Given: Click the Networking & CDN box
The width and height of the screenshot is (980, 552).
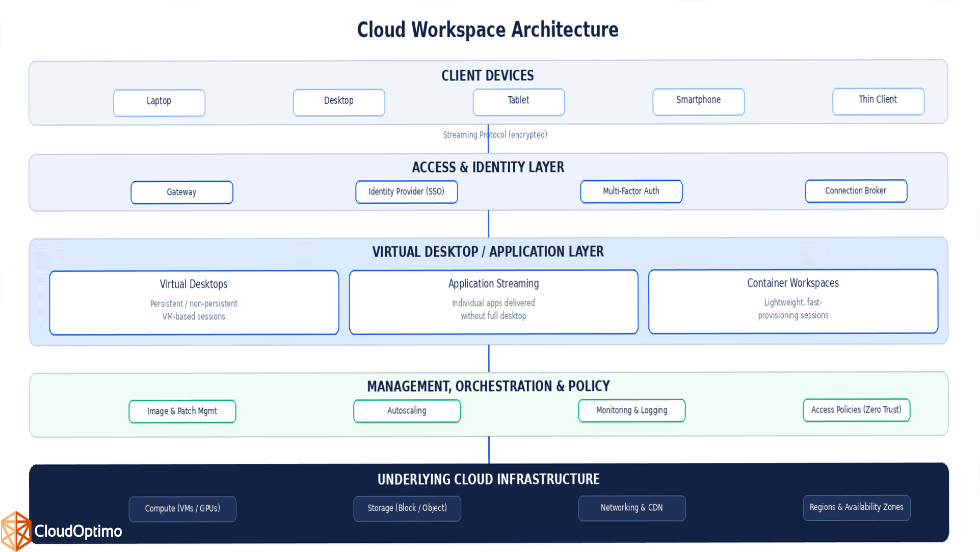Looking at the screenshot, I should (632, 508).
